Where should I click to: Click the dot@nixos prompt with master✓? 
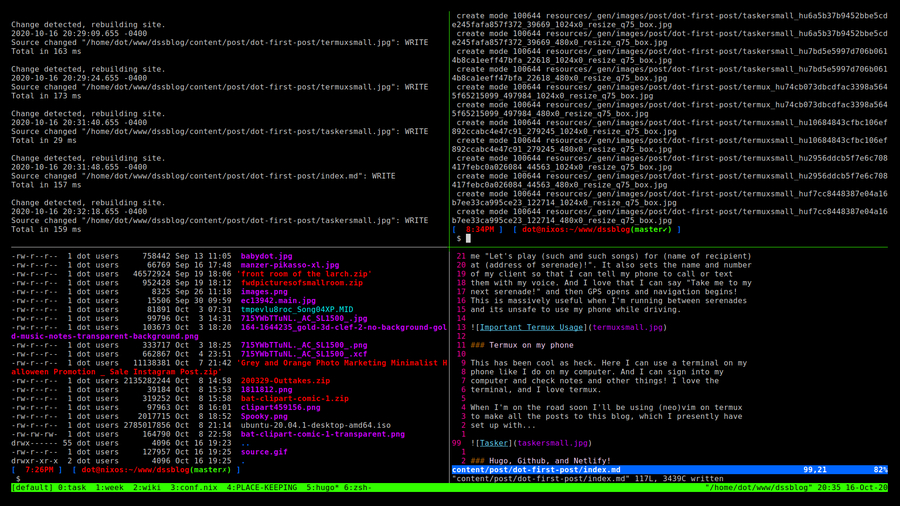tap(596, 229)
